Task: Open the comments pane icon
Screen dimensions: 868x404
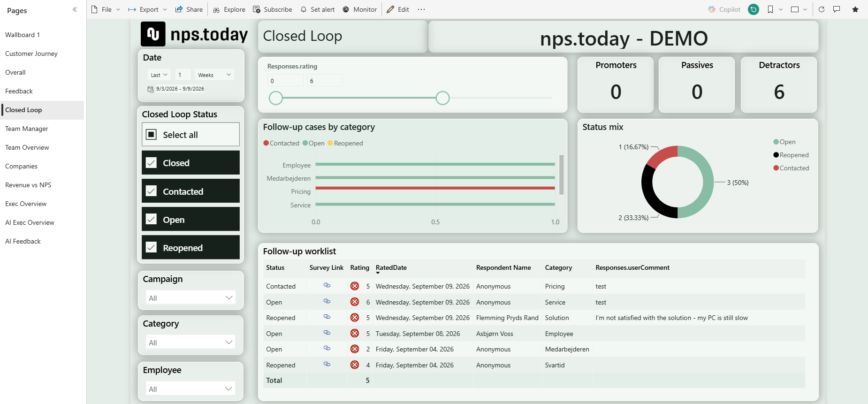Action: click(x=837, y=9)
